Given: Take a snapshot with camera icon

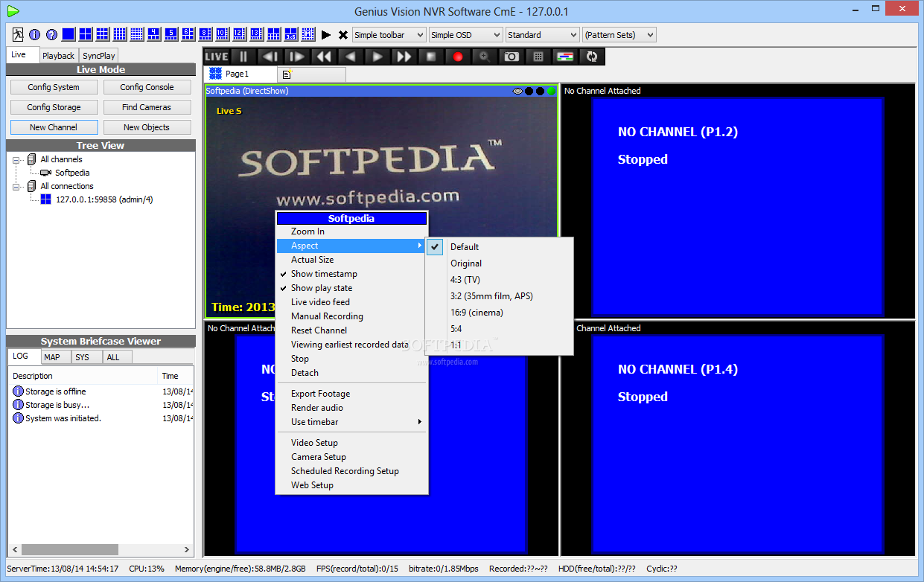Looking at the screenshot, I should pyautogui.click(x=512, y=56).
